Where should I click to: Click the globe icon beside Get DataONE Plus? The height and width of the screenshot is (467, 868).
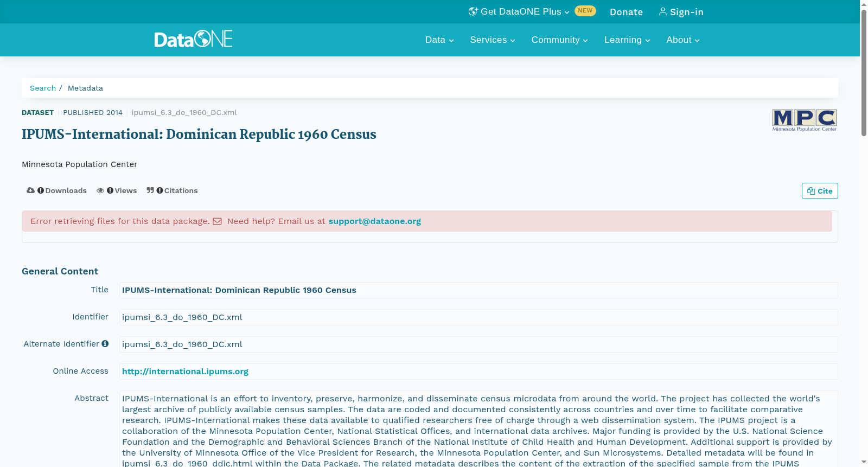pyautogui.click(x=473, y=11)
